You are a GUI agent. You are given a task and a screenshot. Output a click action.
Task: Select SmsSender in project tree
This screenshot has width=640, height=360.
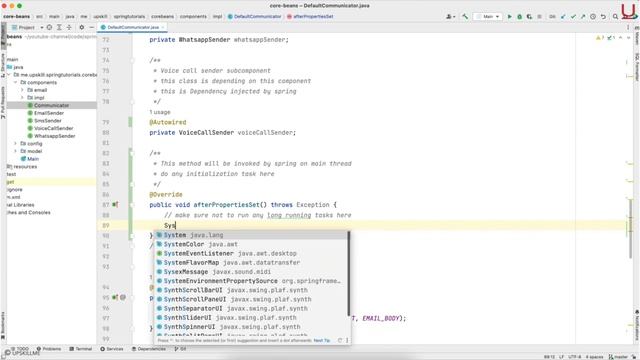47,121
